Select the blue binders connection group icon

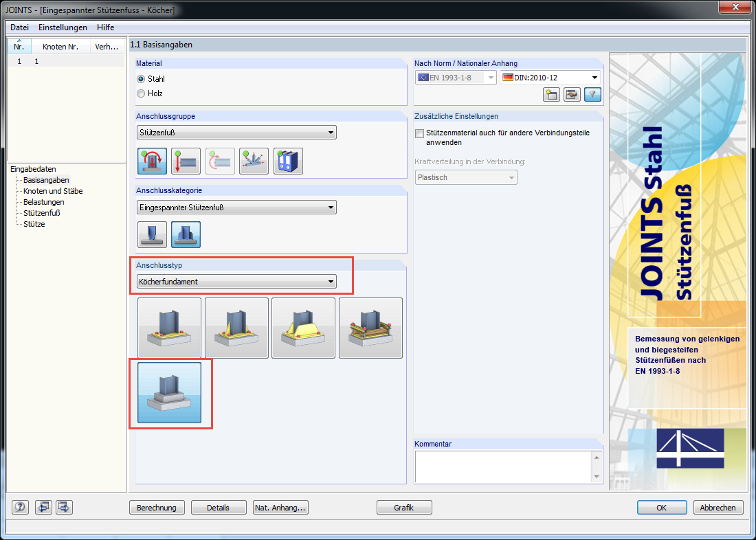288,161
